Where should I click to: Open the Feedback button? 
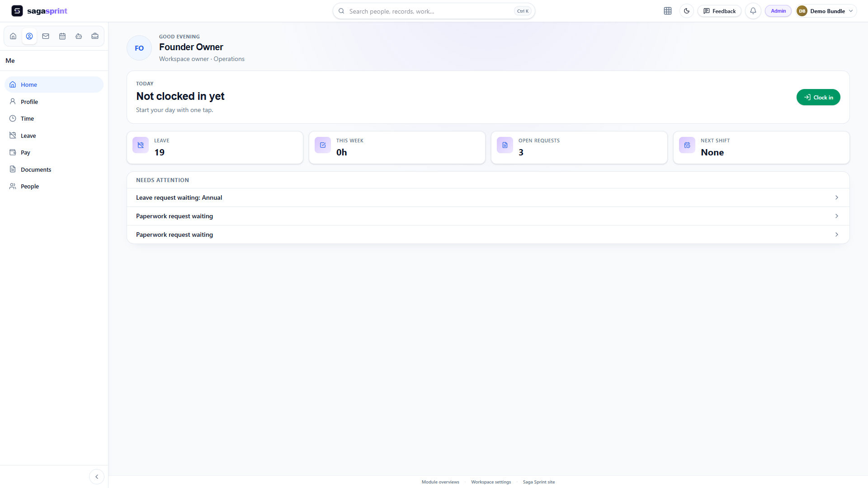tap(719, 11)
